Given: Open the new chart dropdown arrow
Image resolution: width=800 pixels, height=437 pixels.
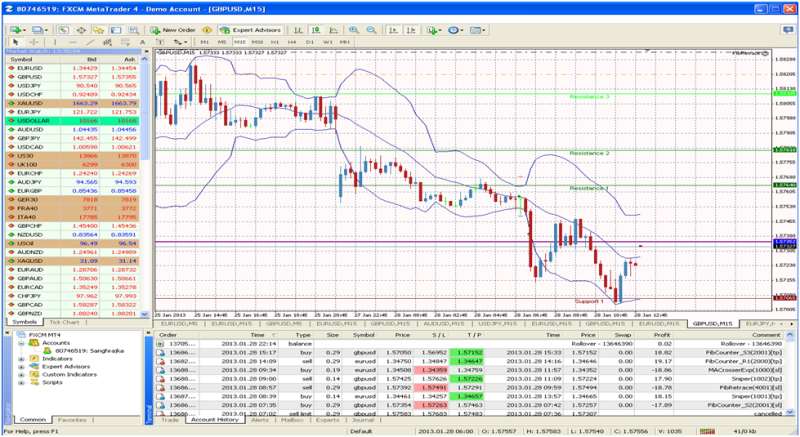Looking at the screenshot, I should pyautogui.click(x=24, y=30).
